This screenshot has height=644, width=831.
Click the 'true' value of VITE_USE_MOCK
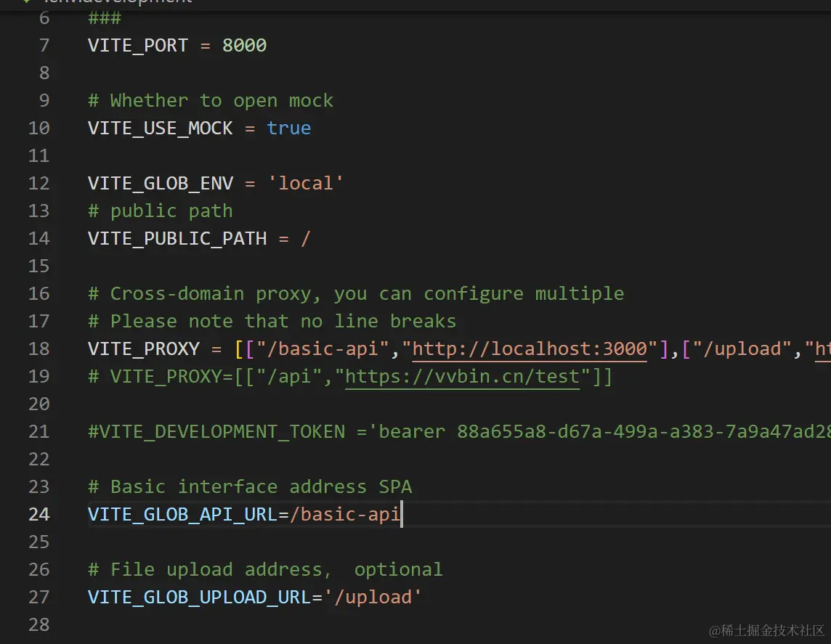pyautogui.click(x=289, y=129)
